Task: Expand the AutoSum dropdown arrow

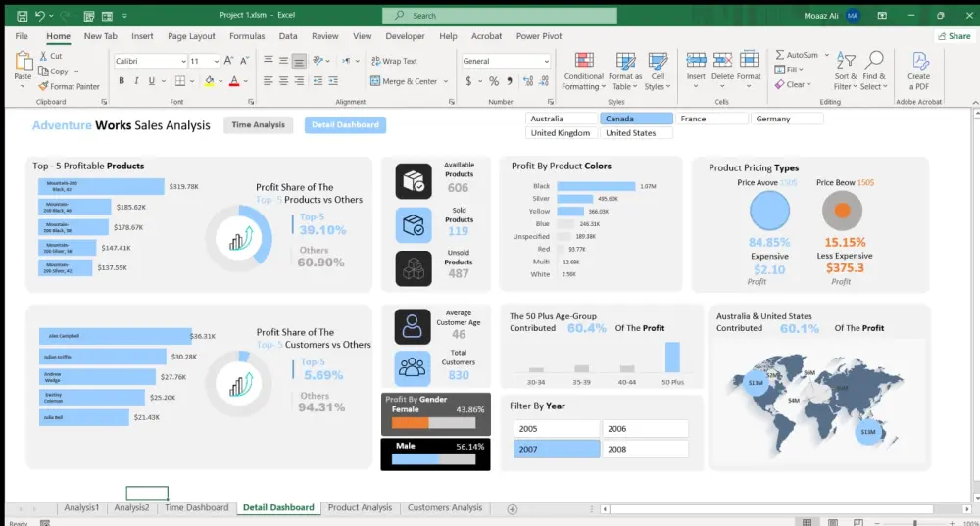Action: (827, 55)
